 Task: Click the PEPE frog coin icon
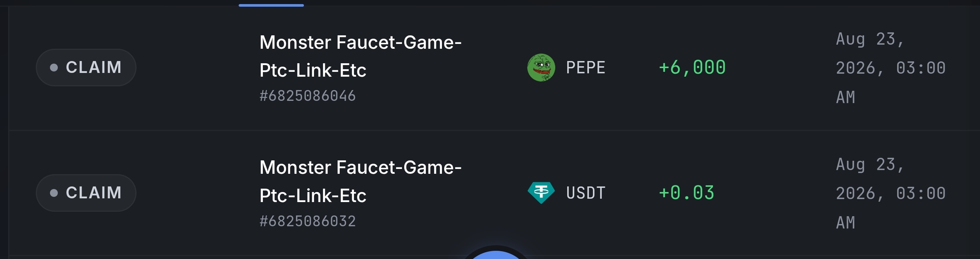tap(541, 68)
